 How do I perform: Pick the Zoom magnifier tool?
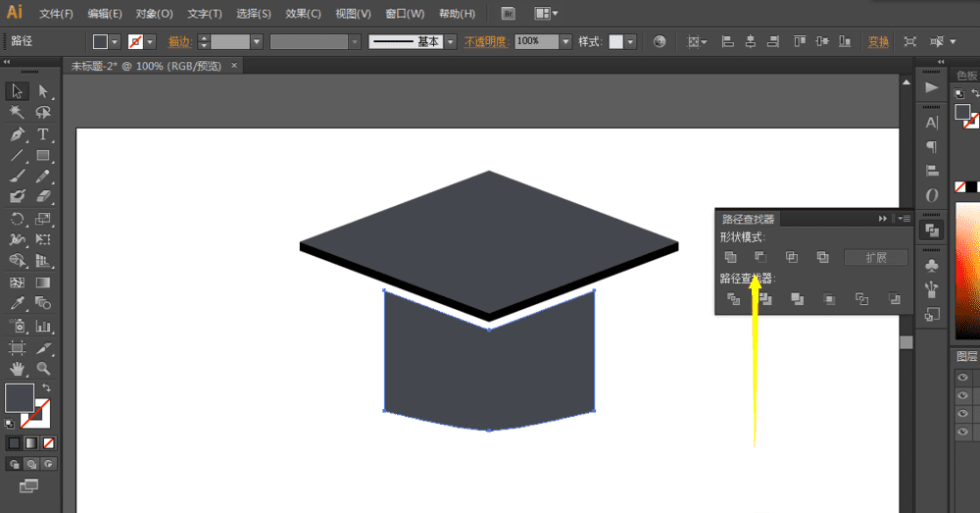(x=43, y=369)
